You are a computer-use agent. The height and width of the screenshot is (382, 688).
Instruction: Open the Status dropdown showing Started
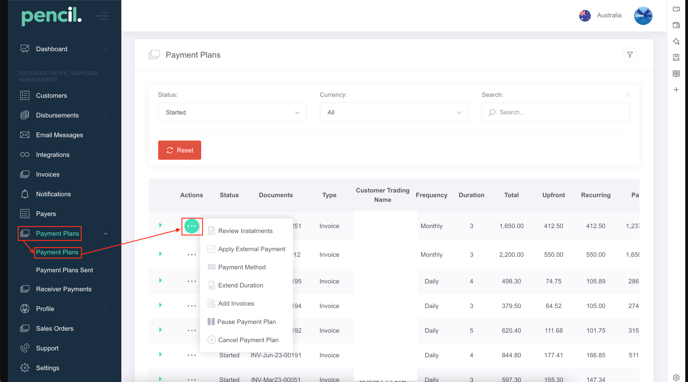click(232, 112)
